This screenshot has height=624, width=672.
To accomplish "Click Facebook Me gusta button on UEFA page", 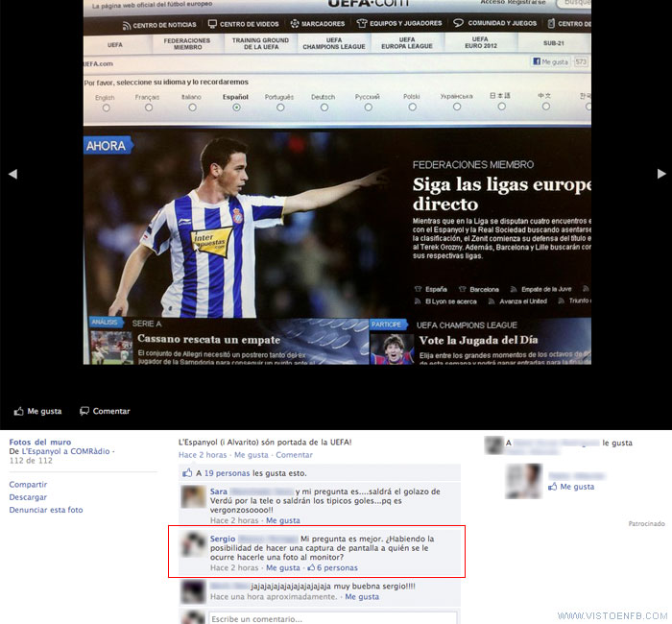I will tap(551, 61).
